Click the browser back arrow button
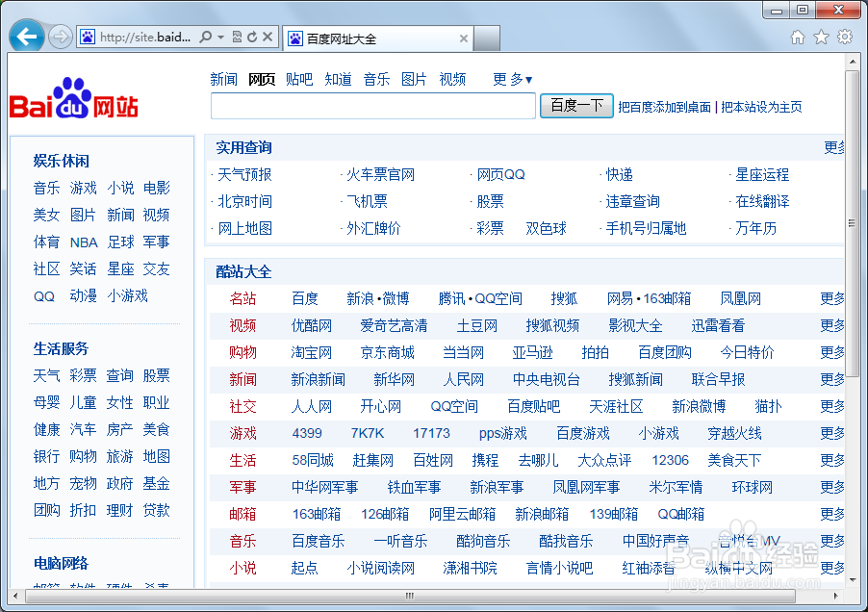This screenshot has height=612, width=868. [27, 37]
